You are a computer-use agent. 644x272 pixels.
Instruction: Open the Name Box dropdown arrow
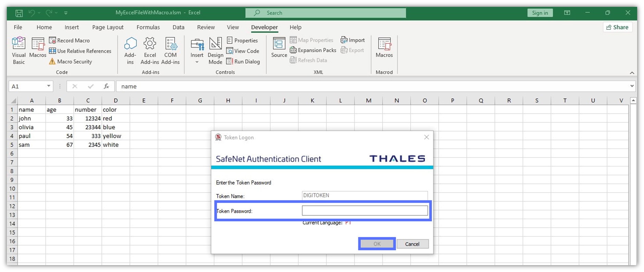click(x=49, y=86)
